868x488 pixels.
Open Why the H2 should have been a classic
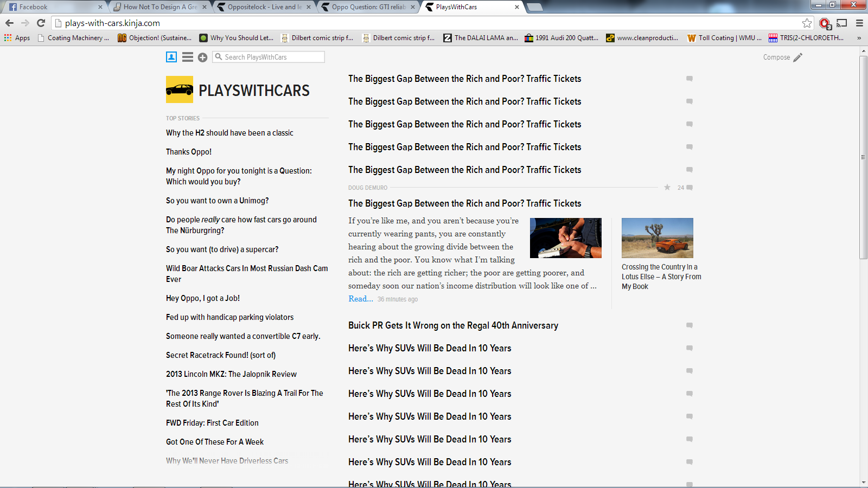click(x=229, y=133)
